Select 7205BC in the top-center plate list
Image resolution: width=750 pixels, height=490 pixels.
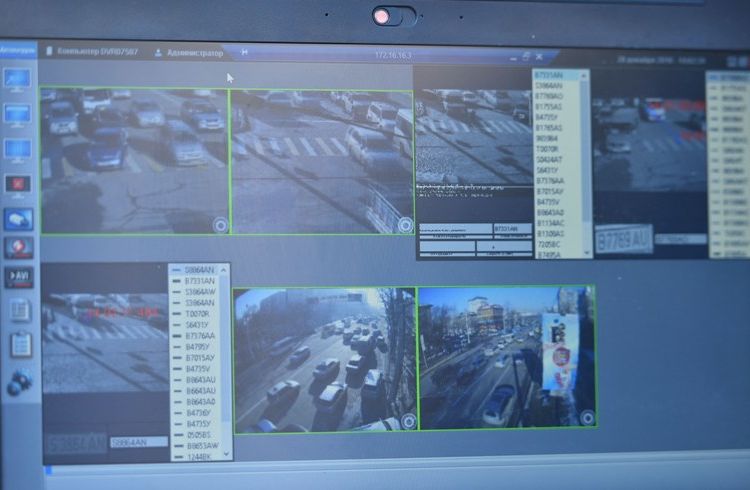(549, 245)
